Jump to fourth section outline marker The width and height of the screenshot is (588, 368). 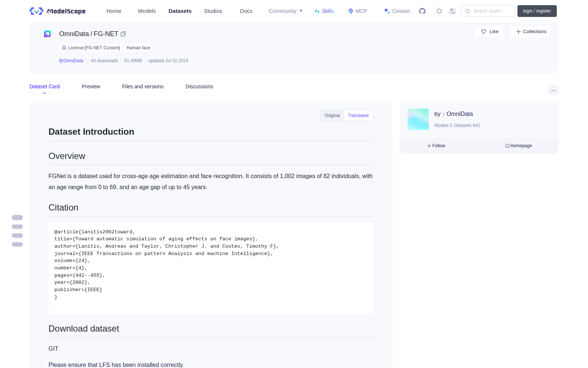click(x=17, y=244)
